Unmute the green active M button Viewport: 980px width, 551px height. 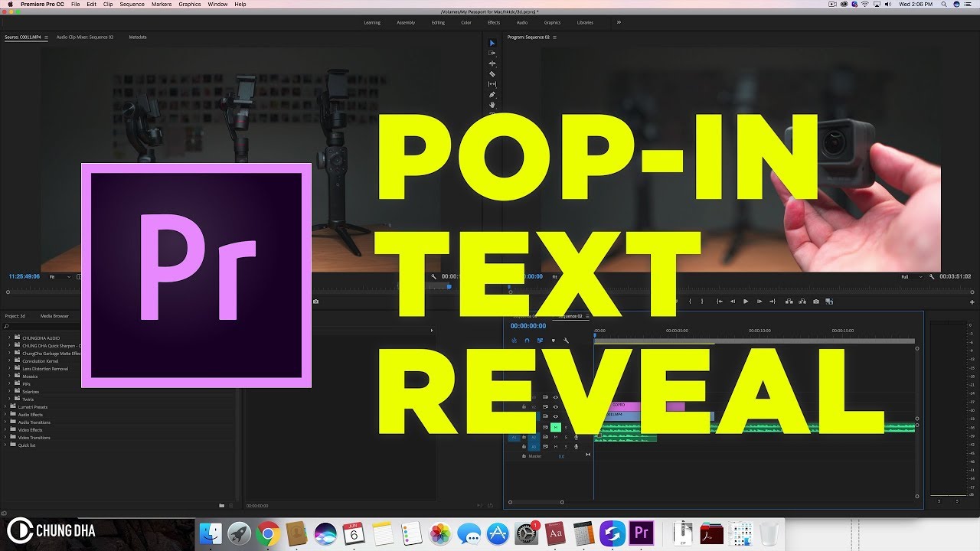click(x=556, y=427)
